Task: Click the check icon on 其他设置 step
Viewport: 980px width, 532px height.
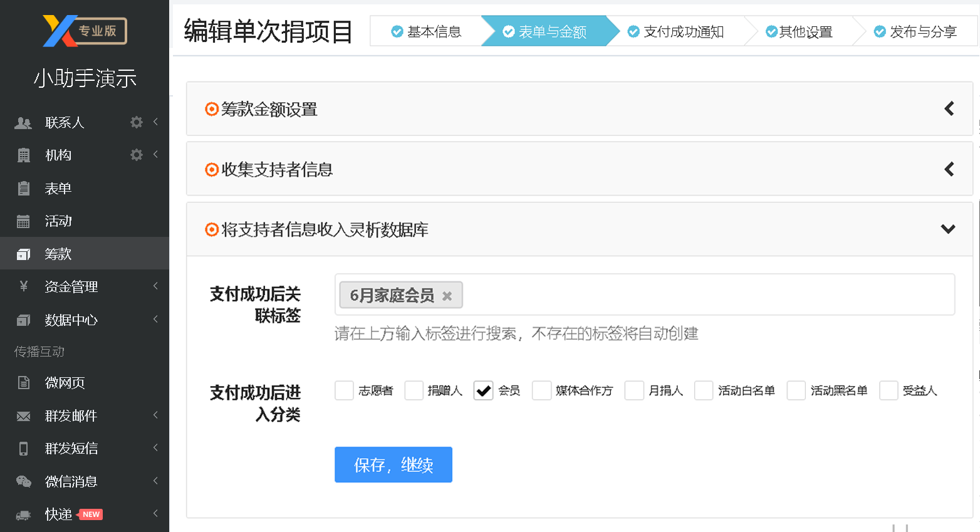Action: click(x=771, y=31)
